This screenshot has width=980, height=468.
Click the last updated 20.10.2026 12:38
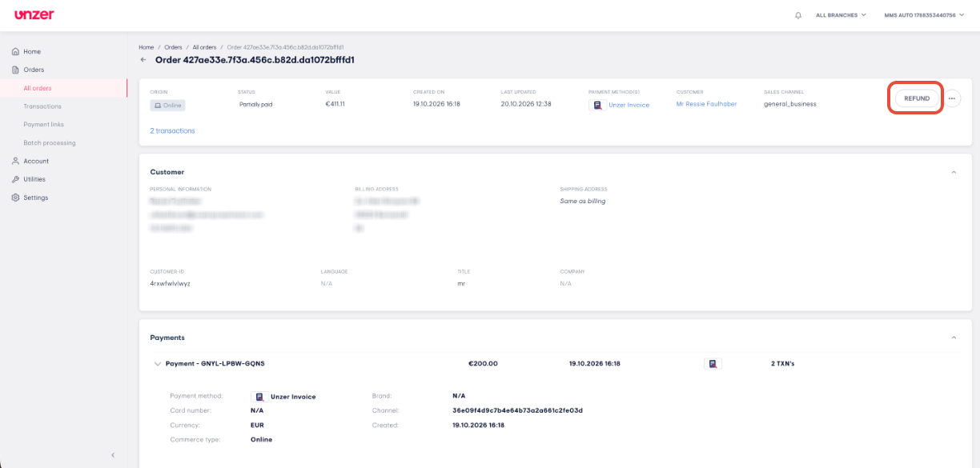pyautogui.click(x=526, y=104)
